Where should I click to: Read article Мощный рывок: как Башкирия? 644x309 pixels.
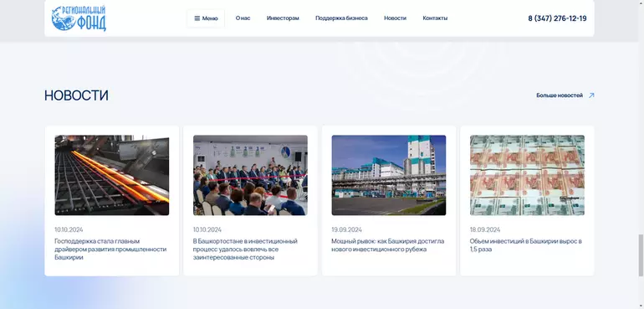pyautogui.click(x=388, y=245)
